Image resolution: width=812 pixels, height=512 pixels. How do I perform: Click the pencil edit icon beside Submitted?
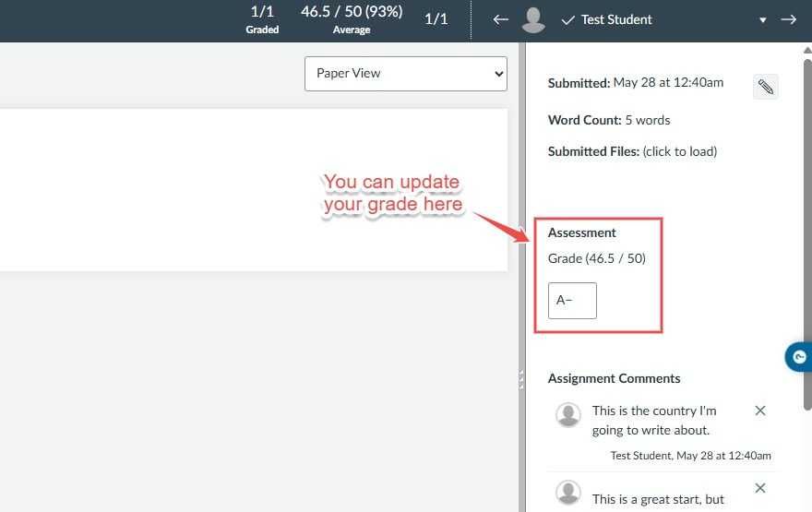tap(765, 87)
